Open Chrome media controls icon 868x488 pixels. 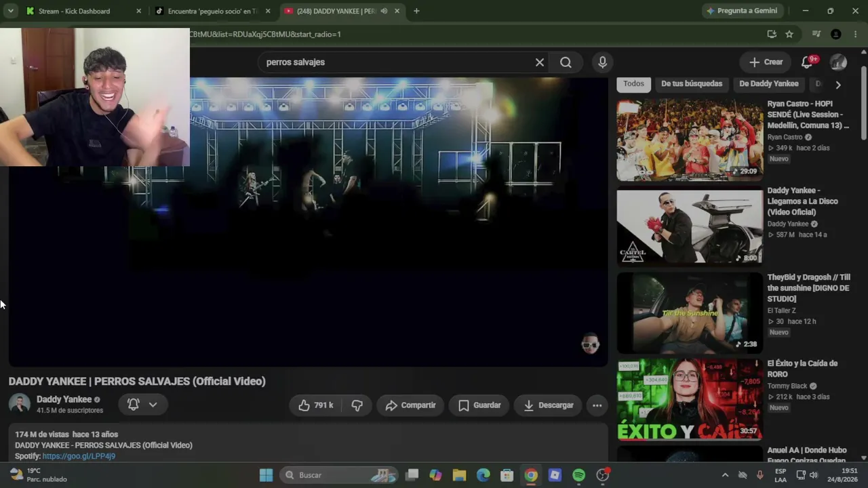816,34
